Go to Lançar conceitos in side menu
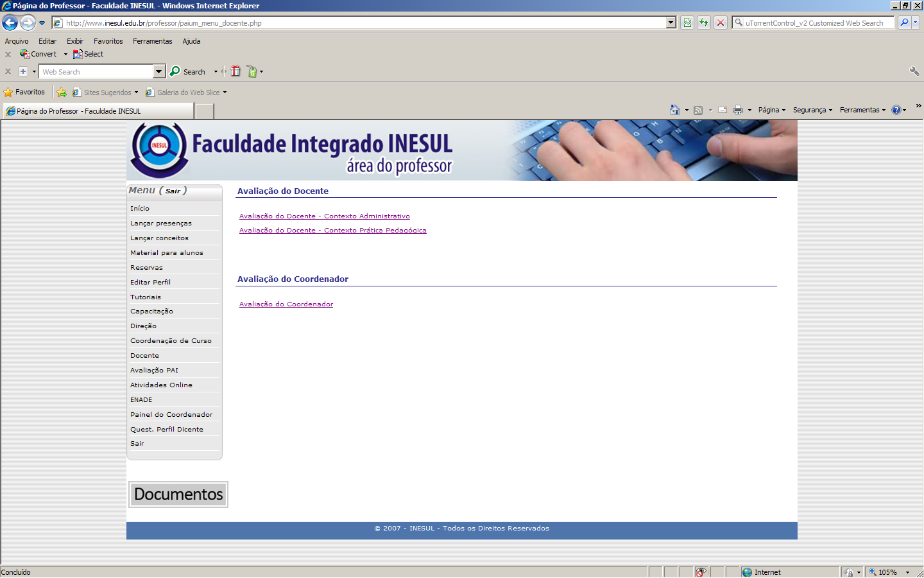 point(160,238)
